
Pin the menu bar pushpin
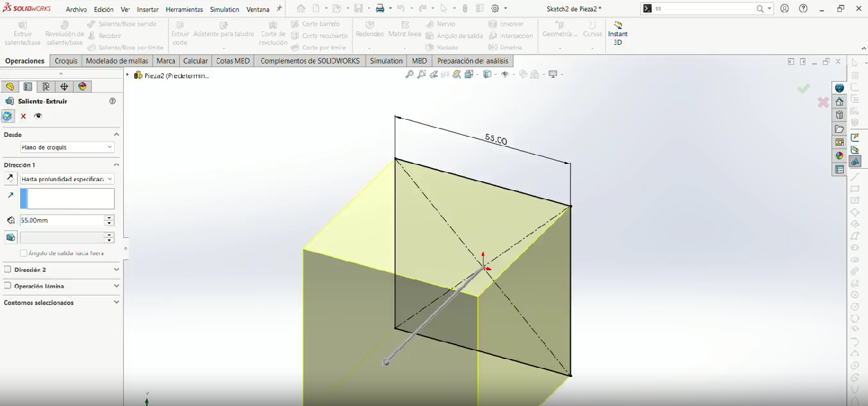pyautogui.click(x=279, y=9)
